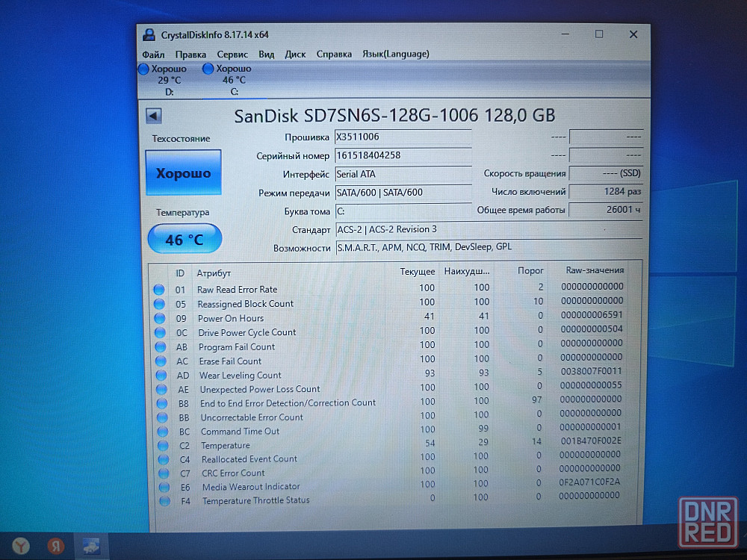
Task: Open the Файл menu
Action: 153,54
